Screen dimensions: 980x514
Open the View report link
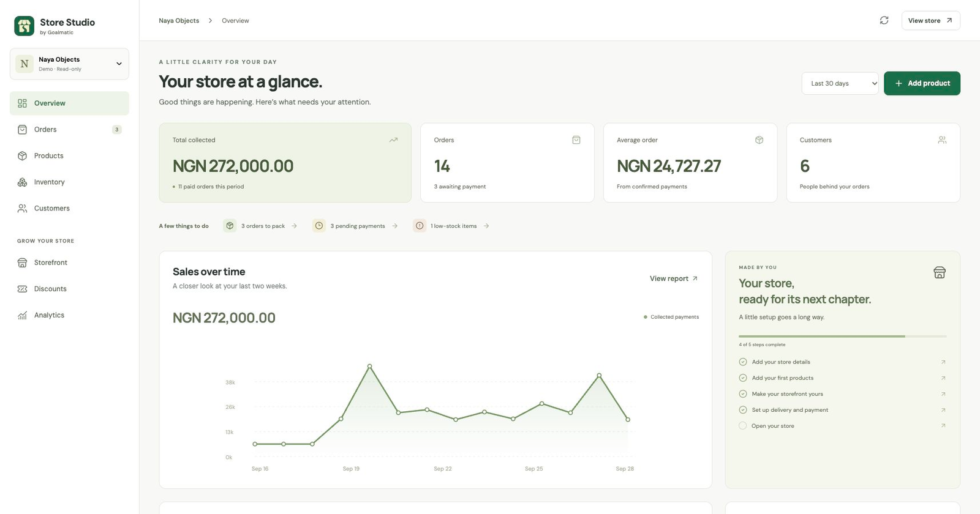[674, 278]
